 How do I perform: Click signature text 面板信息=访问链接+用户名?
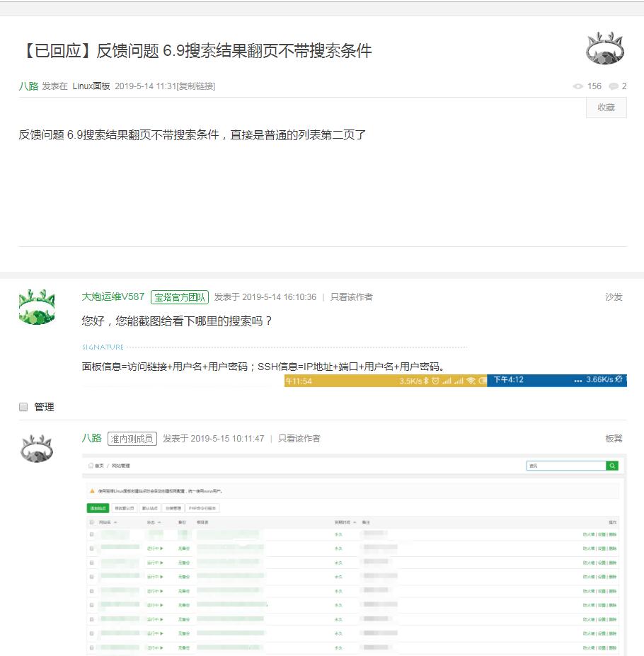click(x=165, y=367)
